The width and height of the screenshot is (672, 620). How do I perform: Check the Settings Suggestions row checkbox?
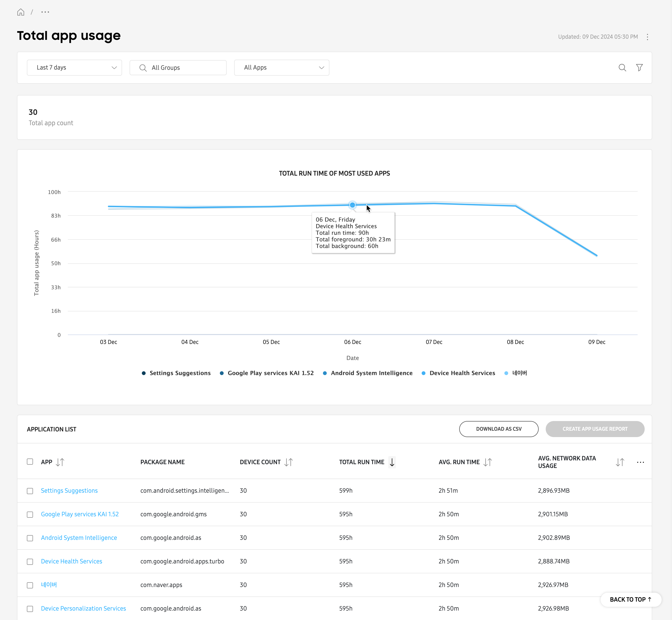pyautogui.click(x=30, y=491)
